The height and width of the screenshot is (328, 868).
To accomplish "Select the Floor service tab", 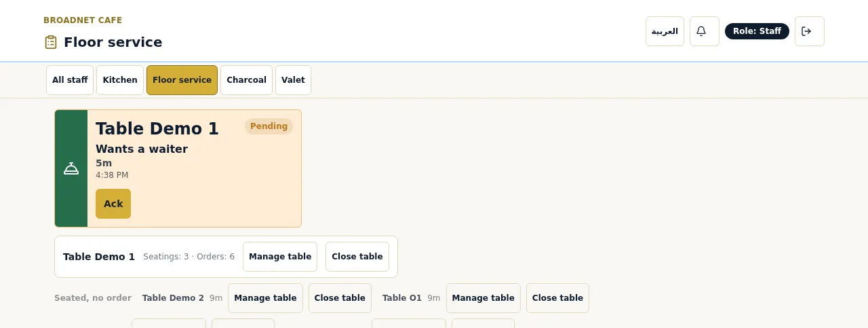I will [182, 80].
